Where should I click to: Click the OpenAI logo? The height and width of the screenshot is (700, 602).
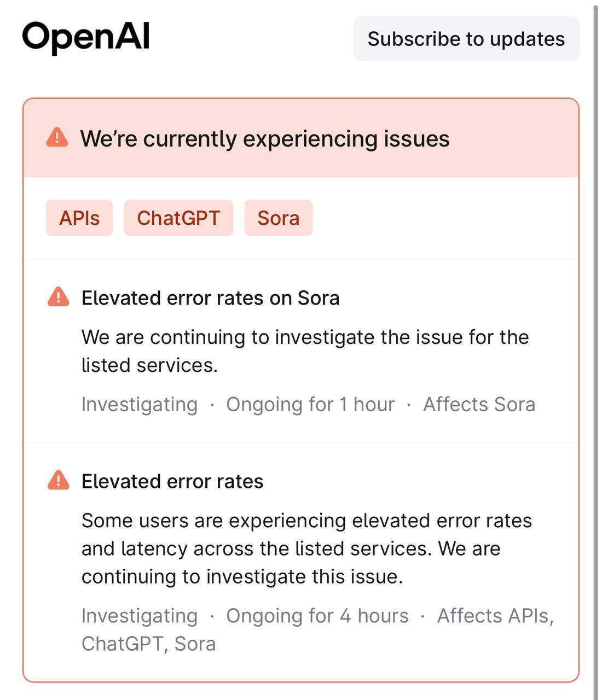(x=85, y=38)
